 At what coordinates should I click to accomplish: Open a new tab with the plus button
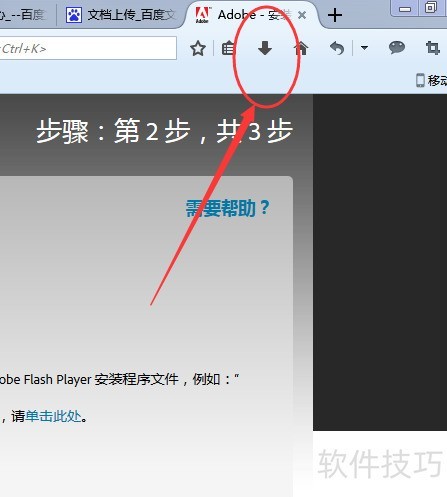pyautogui.click(x=335, y=15)
